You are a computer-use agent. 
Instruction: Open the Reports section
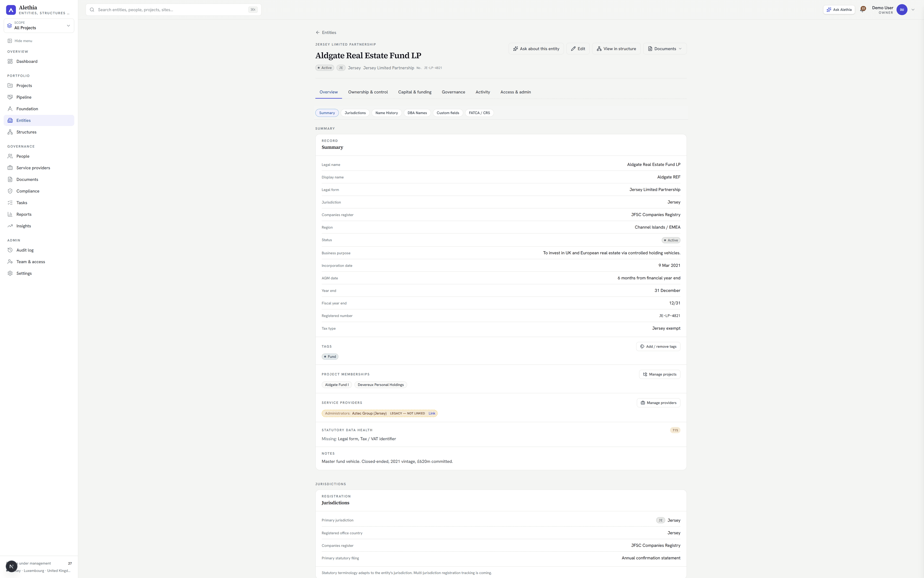coord(38,214)
